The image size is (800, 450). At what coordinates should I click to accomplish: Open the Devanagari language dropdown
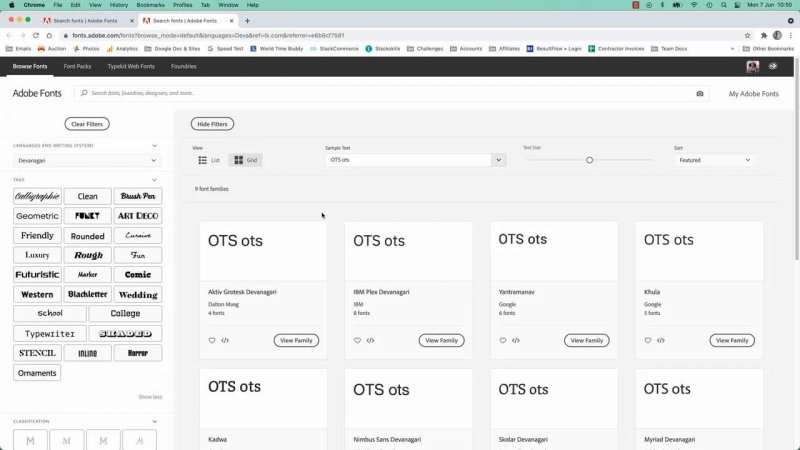pos(87,161)
